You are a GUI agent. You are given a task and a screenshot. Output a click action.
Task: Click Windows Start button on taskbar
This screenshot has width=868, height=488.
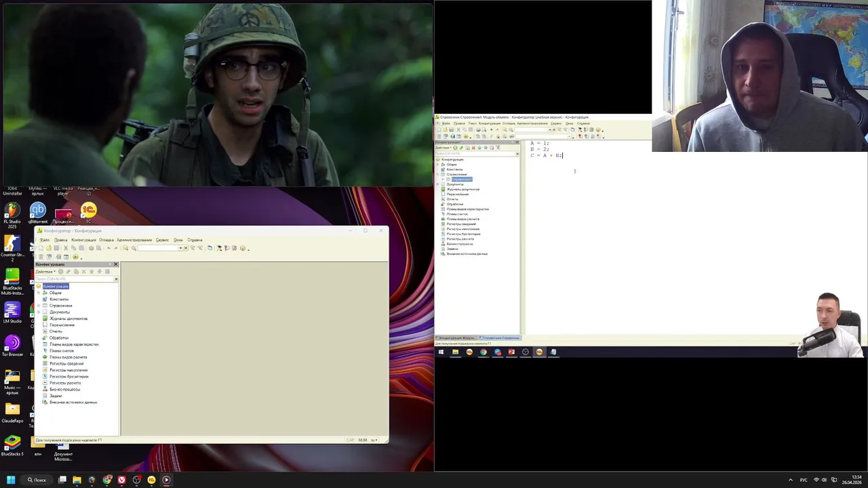click(x=11, y=480)
